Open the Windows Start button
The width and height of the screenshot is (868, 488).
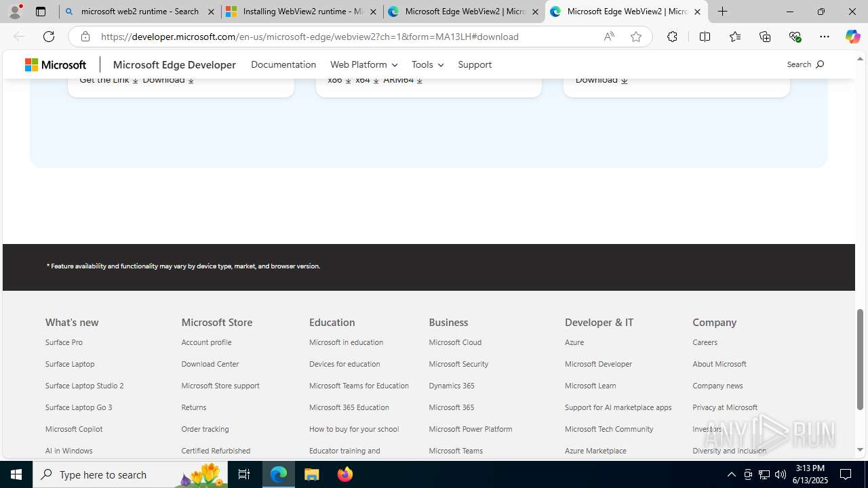click(16, 474)
